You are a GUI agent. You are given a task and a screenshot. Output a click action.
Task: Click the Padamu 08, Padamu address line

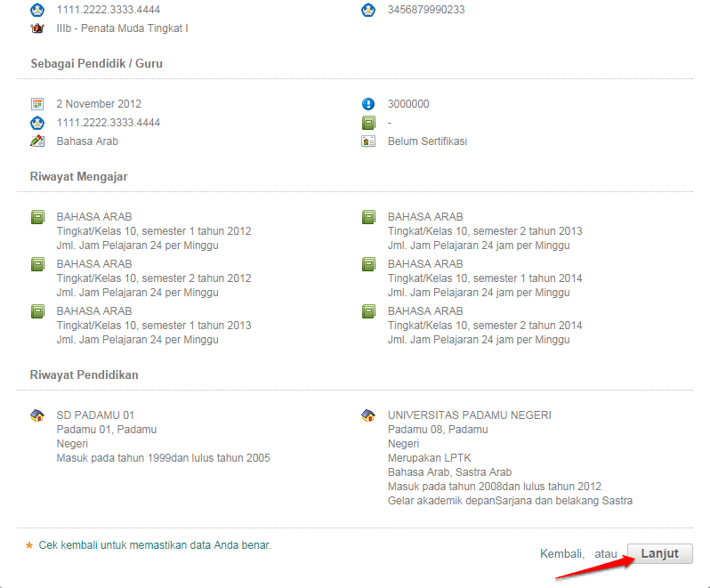(x=438, y=430)
